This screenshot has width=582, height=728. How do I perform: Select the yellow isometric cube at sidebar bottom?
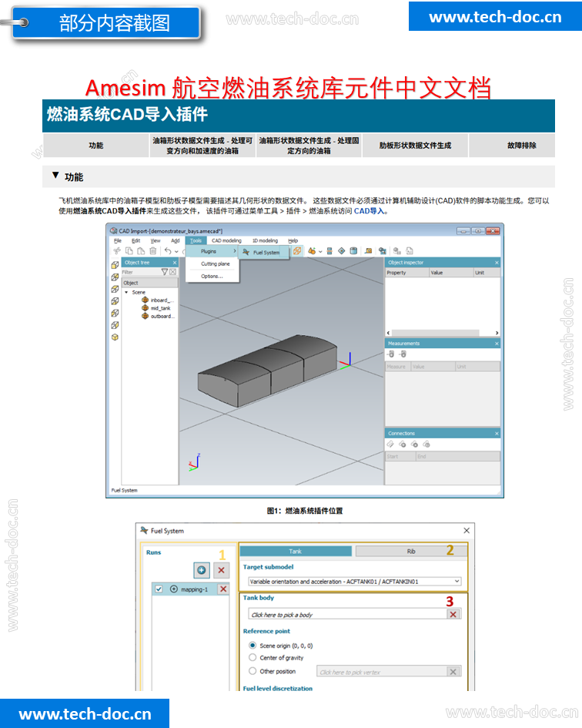(115, 337)
